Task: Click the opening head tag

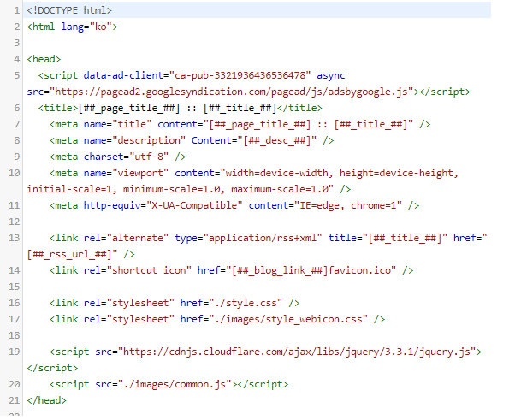Action: pos(44,59)
